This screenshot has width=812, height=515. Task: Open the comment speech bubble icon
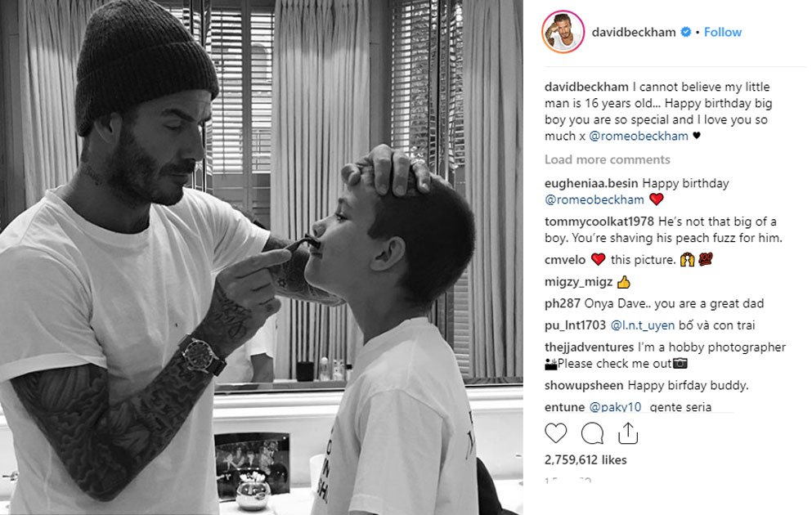592,432
